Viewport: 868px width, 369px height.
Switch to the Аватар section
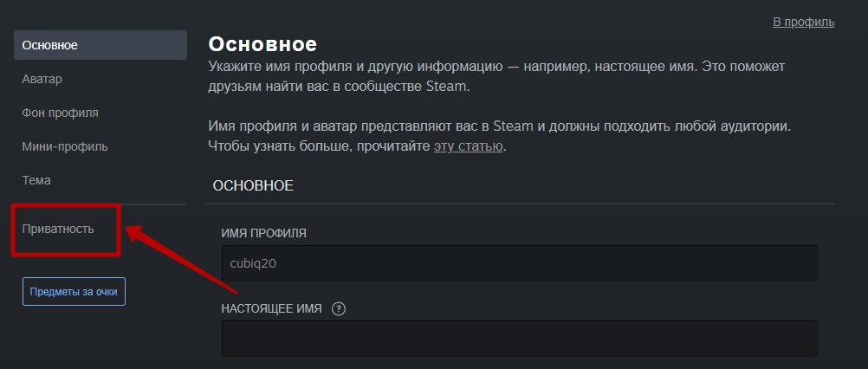[x=42, y=79]
